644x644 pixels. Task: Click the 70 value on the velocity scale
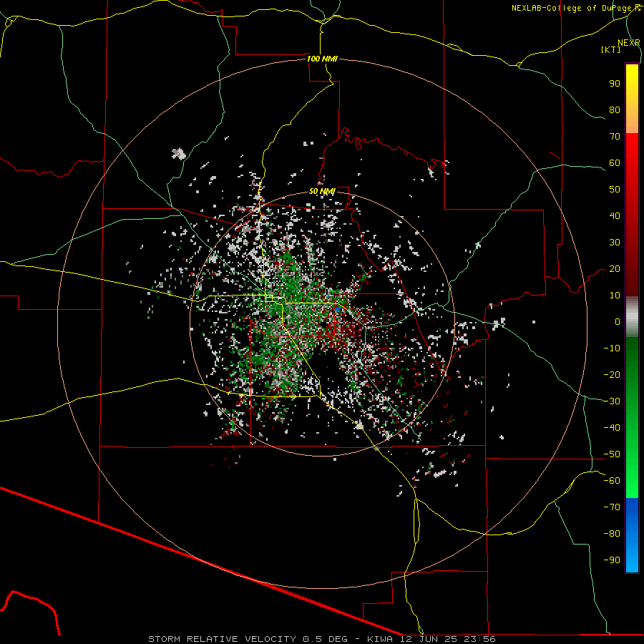(x=615, y=137)
